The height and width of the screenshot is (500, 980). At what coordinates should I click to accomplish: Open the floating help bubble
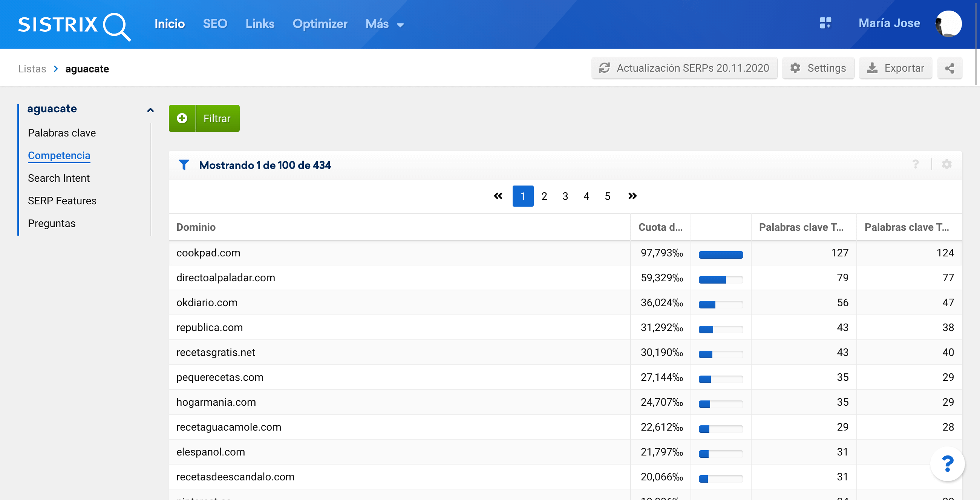coord(947,463)
